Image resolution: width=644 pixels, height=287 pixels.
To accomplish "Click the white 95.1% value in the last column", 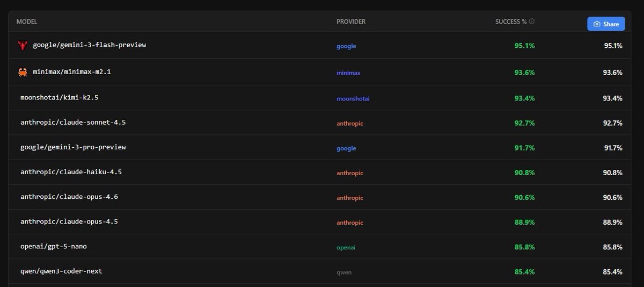I will click(613, 46).
